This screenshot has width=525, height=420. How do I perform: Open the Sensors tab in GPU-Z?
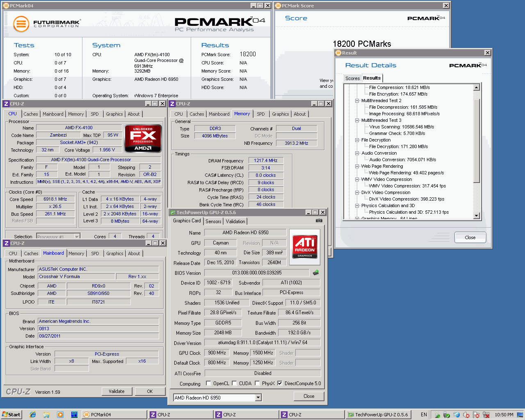[x=213, y=221]
